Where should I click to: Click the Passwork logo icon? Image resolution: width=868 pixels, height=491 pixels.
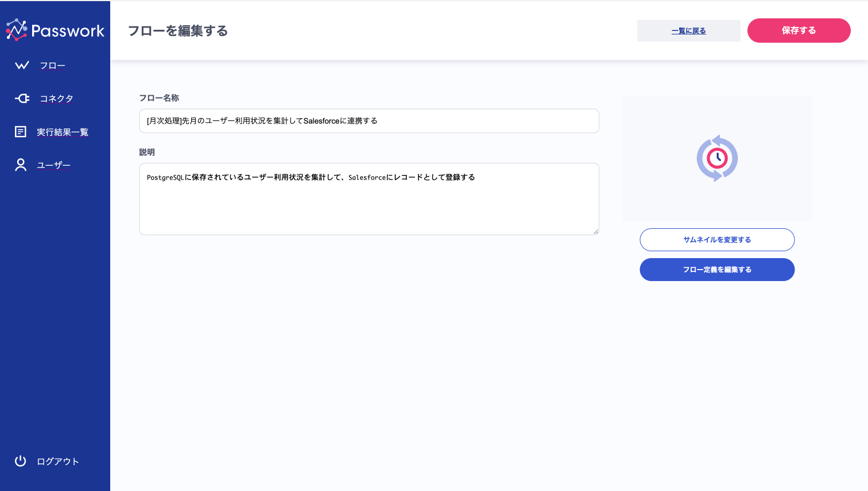point(17,30)
